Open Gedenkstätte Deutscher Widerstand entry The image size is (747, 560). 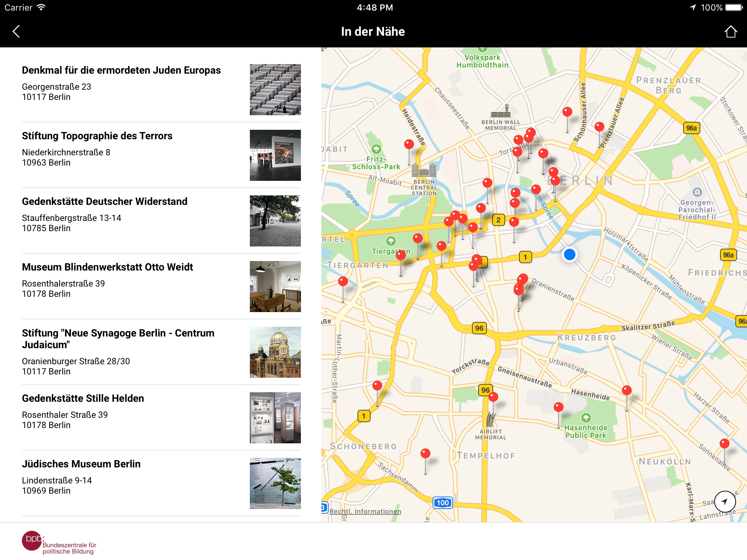(x=161, y=221)
